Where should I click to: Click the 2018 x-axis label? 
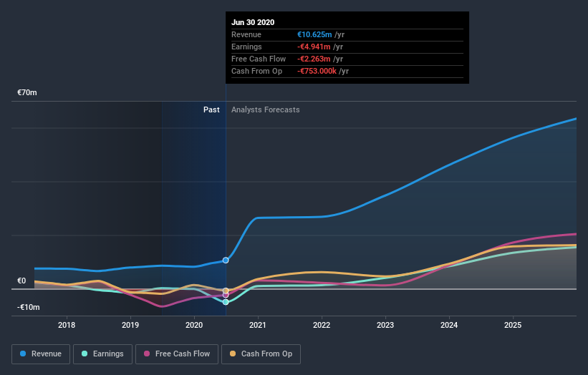pyautogui.click(x=67, y=325)
